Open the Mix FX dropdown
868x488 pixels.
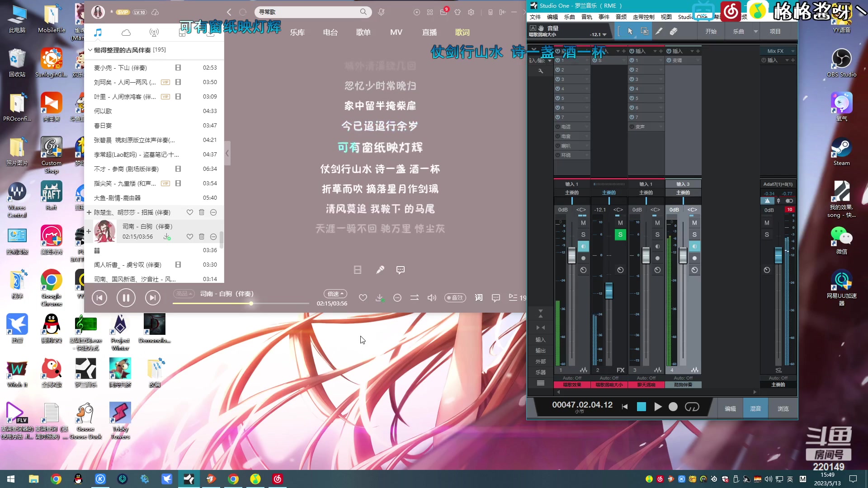click(793, 51)
